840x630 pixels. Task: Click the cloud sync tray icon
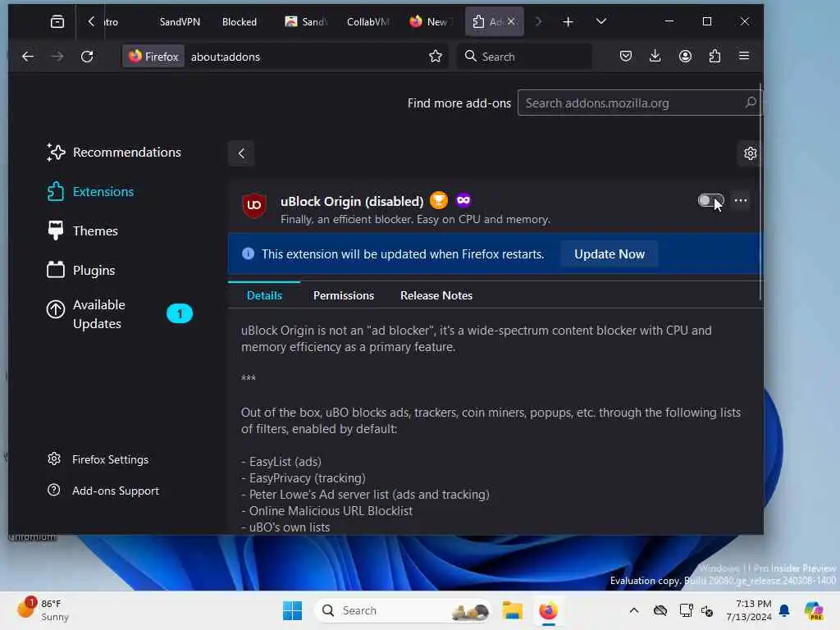click(660, 610)
